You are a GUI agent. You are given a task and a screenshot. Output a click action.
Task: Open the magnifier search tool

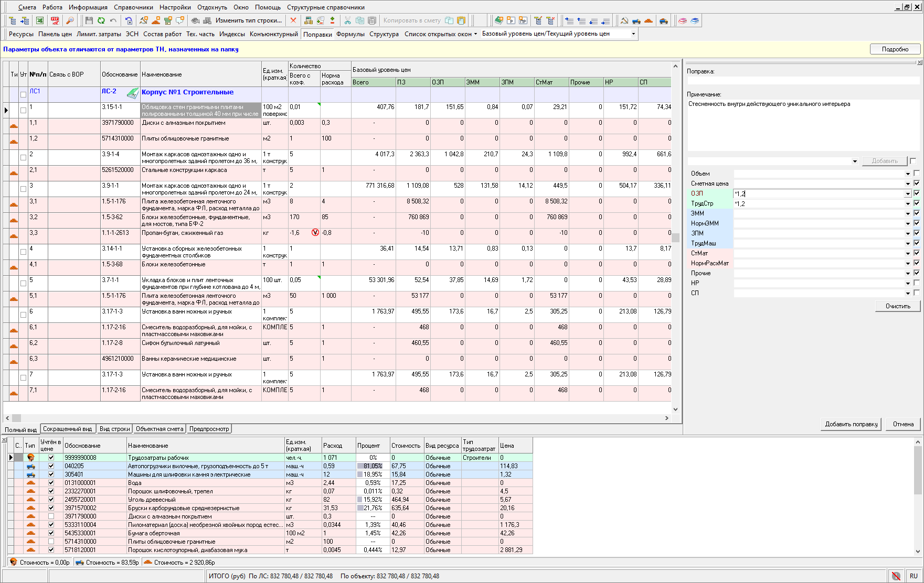coord(69,20)
